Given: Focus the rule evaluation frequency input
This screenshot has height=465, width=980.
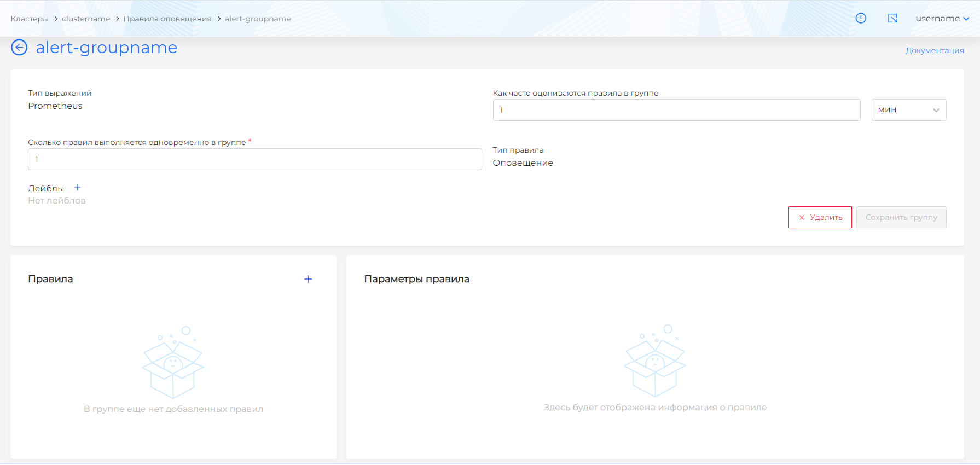Looking at the screenshot, I should tap(676, 110).
